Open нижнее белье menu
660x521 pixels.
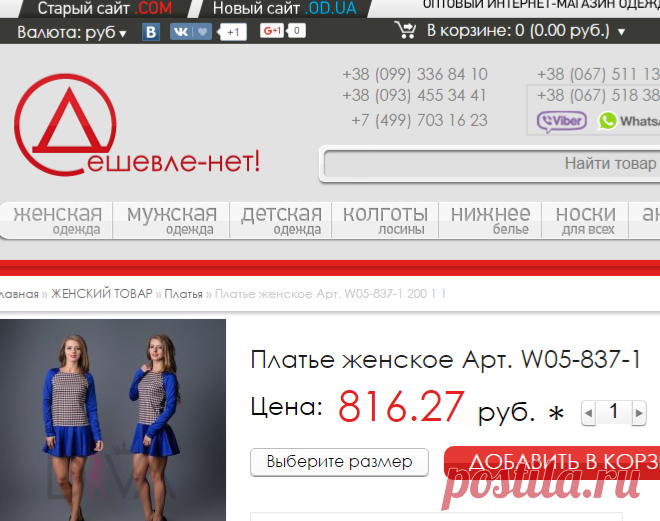click(x=490, y=220)
